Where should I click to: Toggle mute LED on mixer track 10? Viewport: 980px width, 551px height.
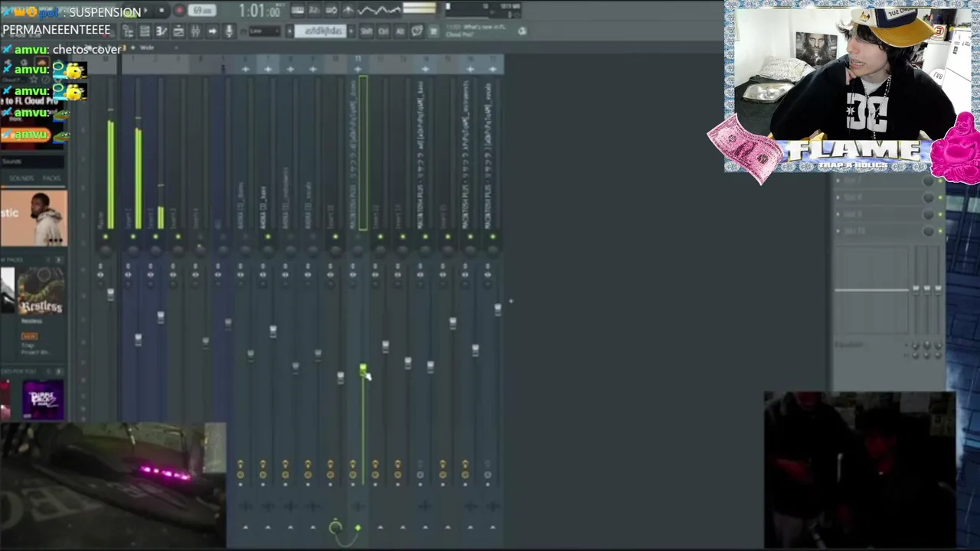click(335, 236)
